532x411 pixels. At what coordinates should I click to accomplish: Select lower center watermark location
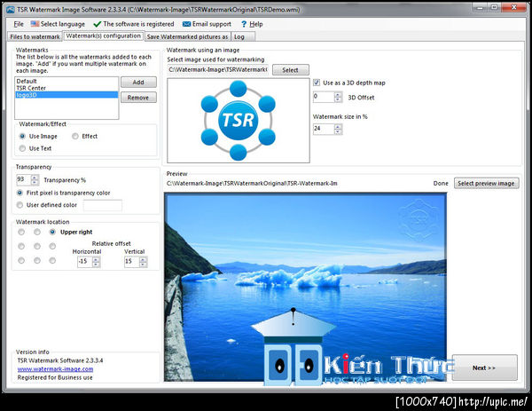pos(37,260)
